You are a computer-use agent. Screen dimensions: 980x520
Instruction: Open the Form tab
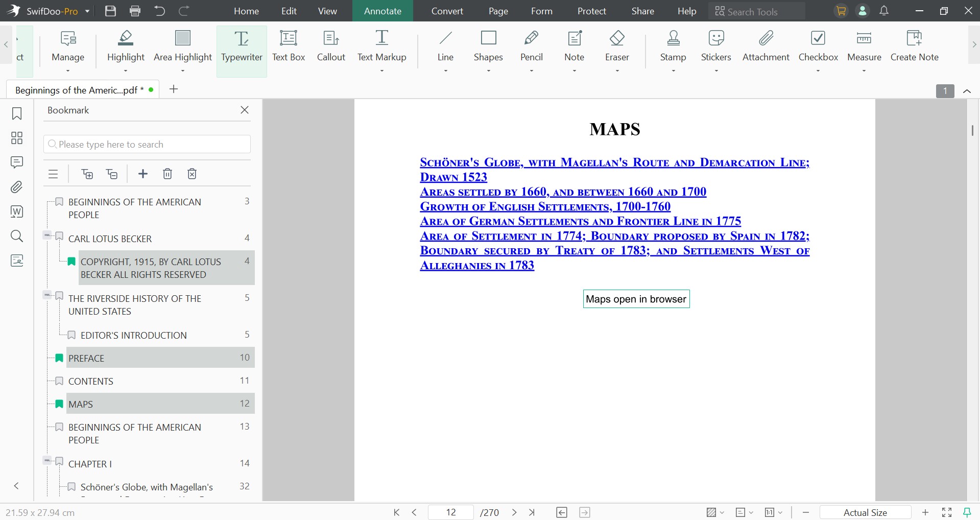coord(541,11)
